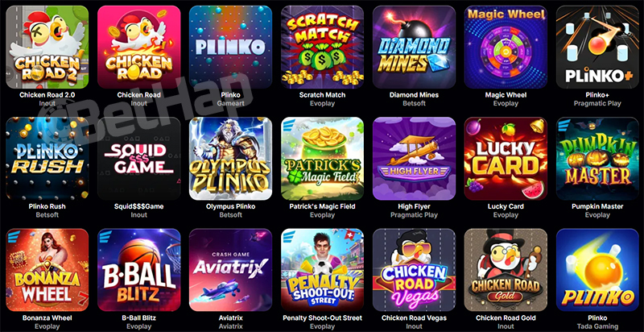
Task: Open the Magic Wheel game icon
Action: [506, 47]
